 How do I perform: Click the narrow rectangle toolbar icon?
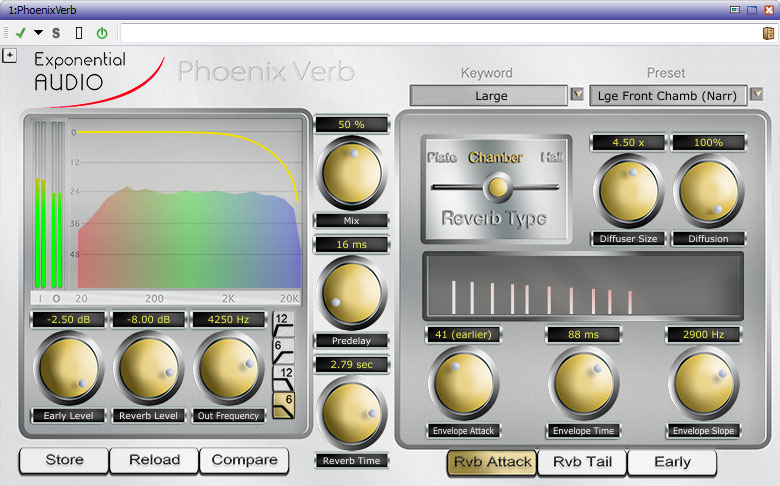79,33
